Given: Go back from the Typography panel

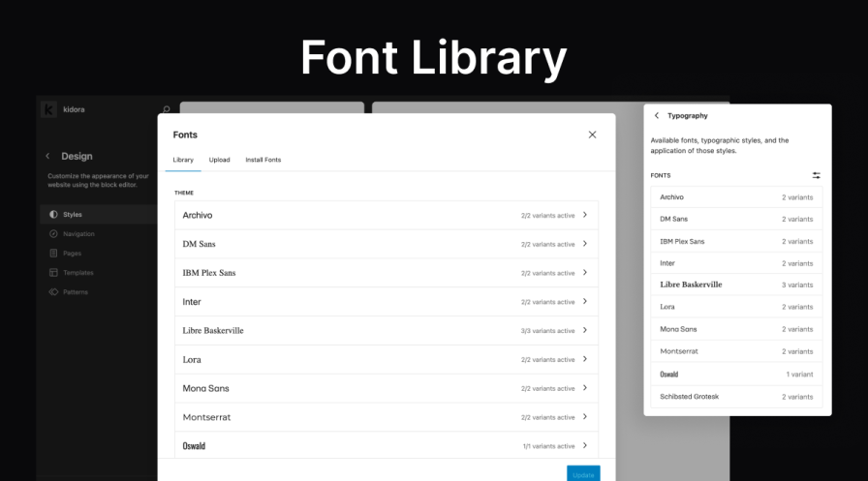Looking at the screenshot, I should click(x=657, y=115).
